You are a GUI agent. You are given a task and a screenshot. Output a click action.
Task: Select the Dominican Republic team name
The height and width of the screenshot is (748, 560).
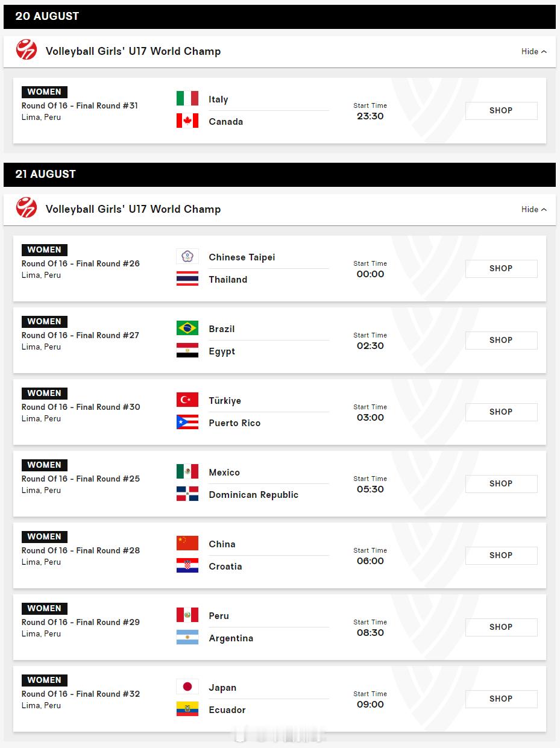tap(253, 495)
